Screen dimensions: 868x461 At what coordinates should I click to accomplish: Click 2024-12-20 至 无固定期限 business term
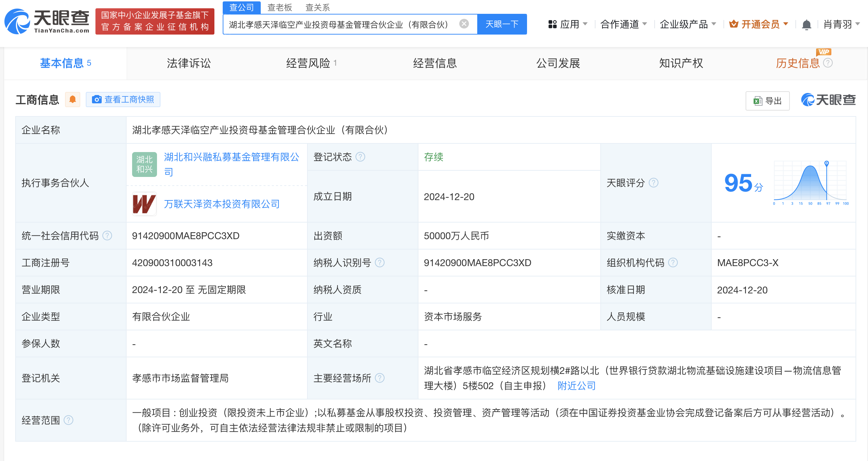pos(189,290)
